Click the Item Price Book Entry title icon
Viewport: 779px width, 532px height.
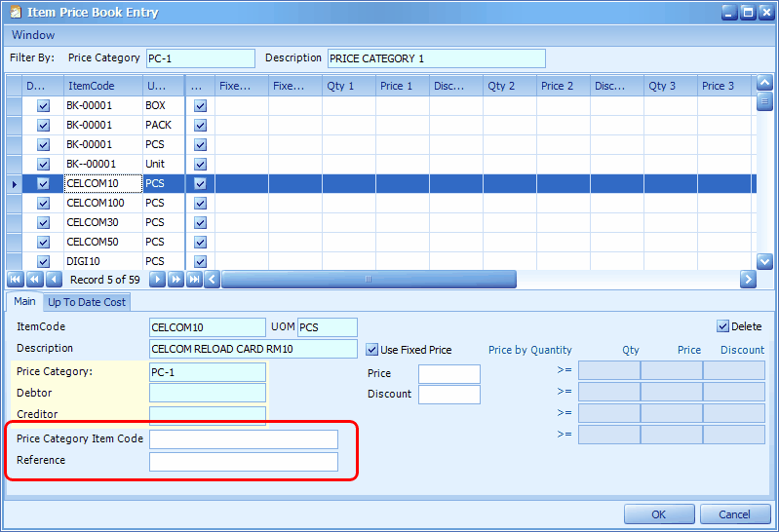[x=16, y=12]
